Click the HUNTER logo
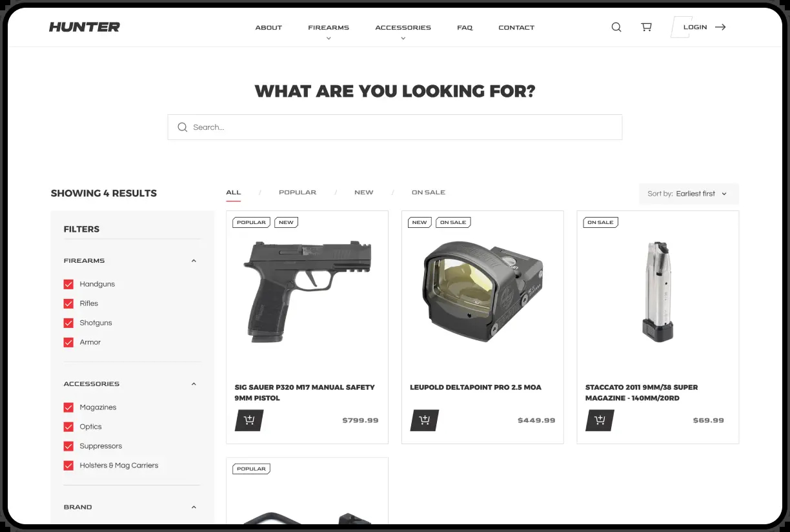The image size is (790, 532). pyautogui.click(x=85, y=27)
